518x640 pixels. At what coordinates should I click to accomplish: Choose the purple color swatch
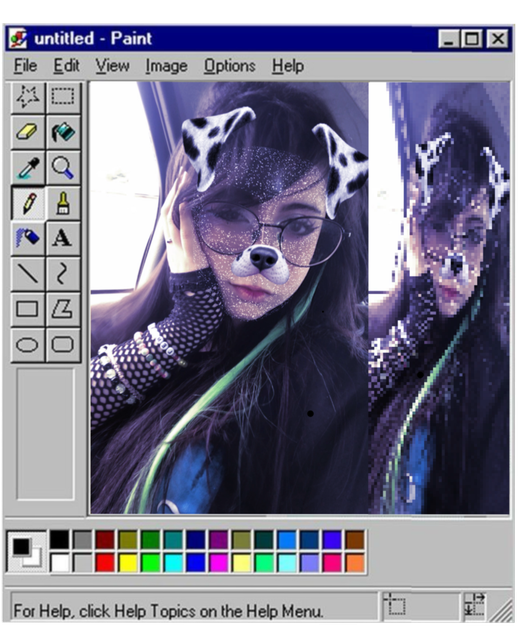click(x=218, y=540)
